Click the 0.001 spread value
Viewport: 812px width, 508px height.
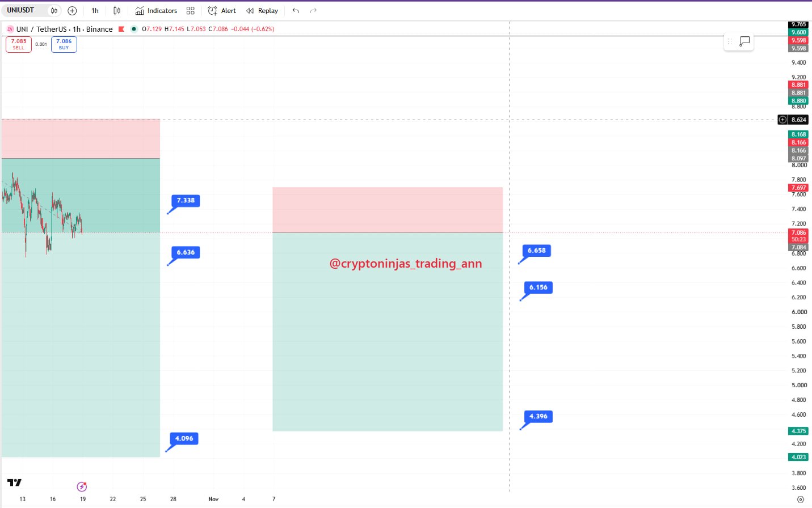pos(41,44)
